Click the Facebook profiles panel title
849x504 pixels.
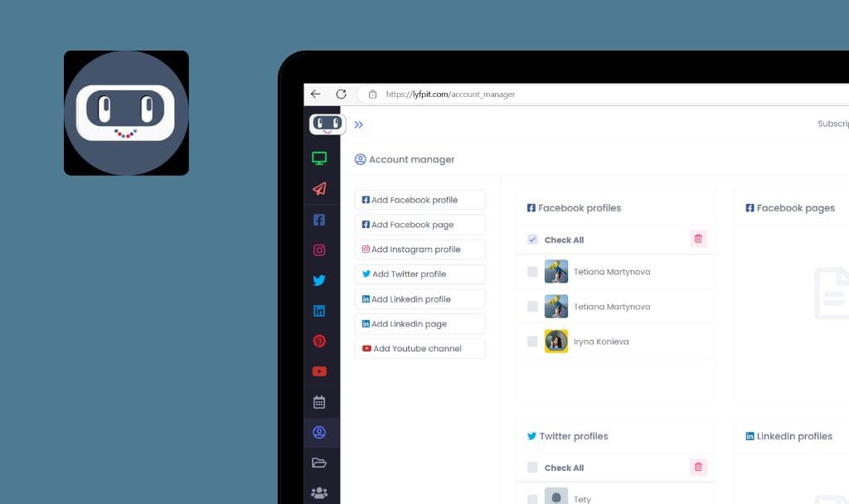click(x=580, y=208)
